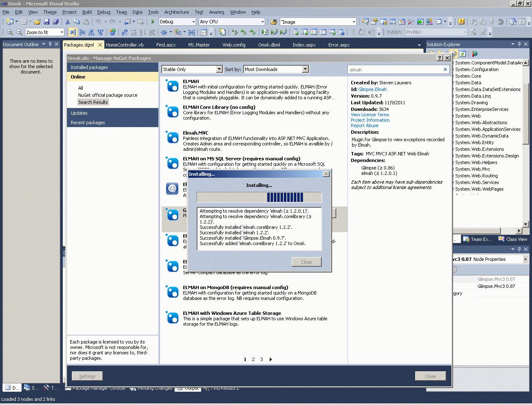Click the Installing progress bar
The width and height of the screenshot is (532, 405).
point(259,197)
